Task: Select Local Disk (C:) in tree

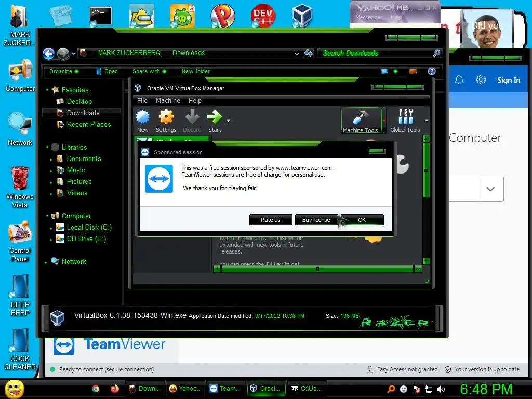Action: point(89,228)
